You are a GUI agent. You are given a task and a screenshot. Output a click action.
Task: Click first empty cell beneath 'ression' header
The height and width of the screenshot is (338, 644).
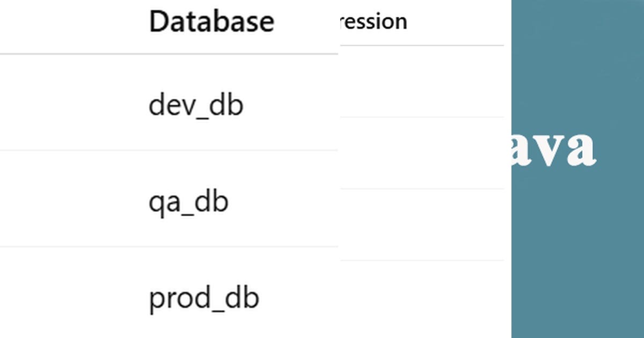coord(422,82)
